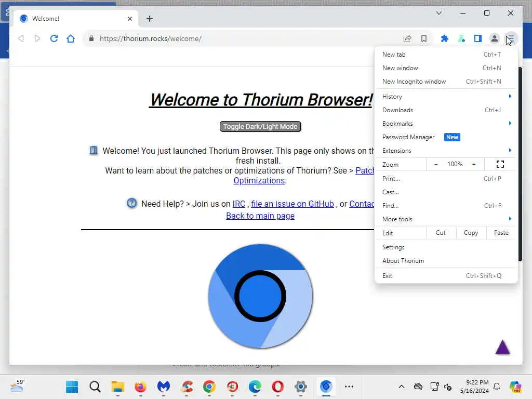The width and height of the screenshot is (532, 399).
Task: Choose Find... from the menu
Action: (446, 206)
